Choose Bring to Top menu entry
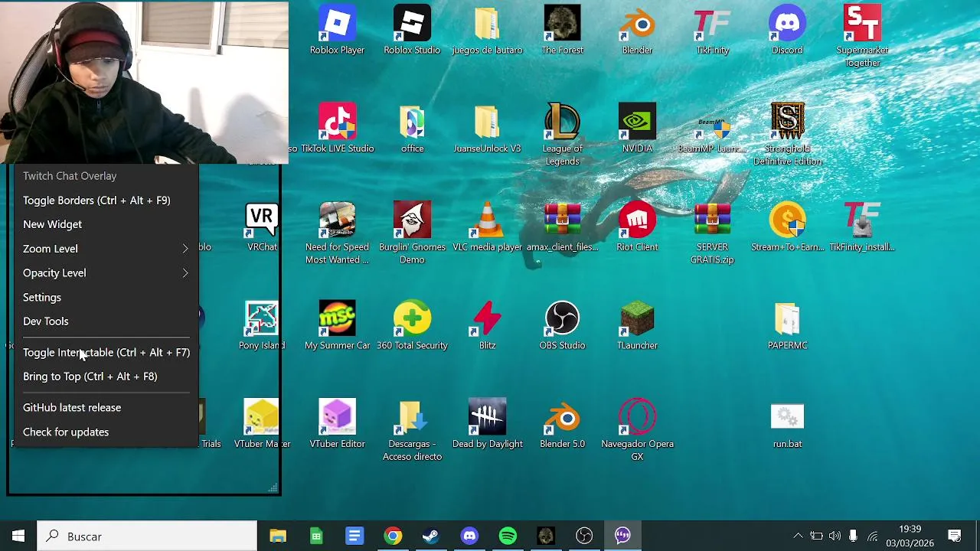This screenshot has width=980, height=551. pos(106,377)
